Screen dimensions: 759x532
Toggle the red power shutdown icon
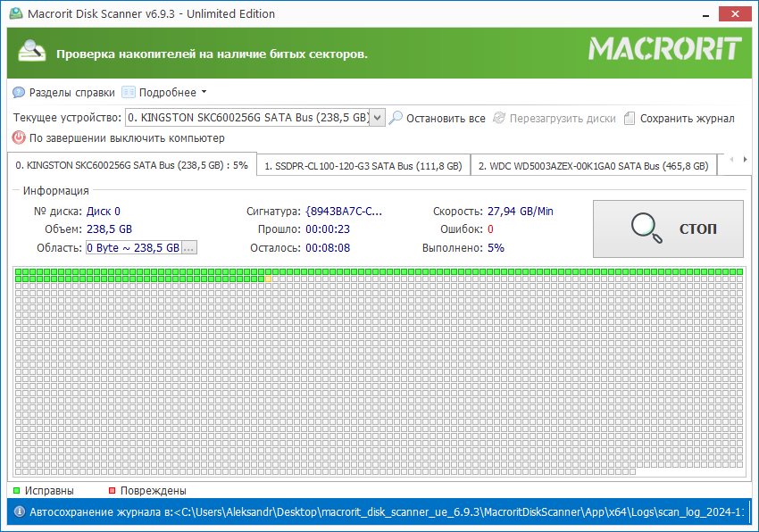click(19, 138)
